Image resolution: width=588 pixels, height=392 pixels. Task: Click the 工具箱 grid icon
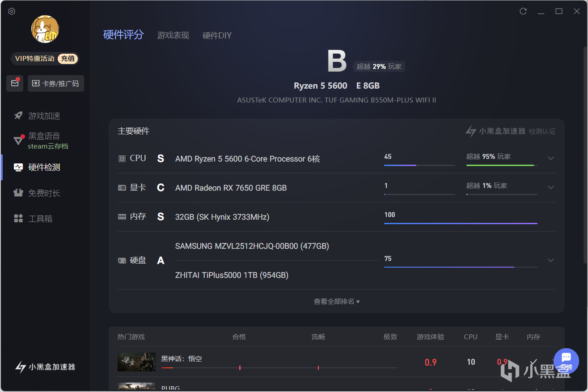18,218
